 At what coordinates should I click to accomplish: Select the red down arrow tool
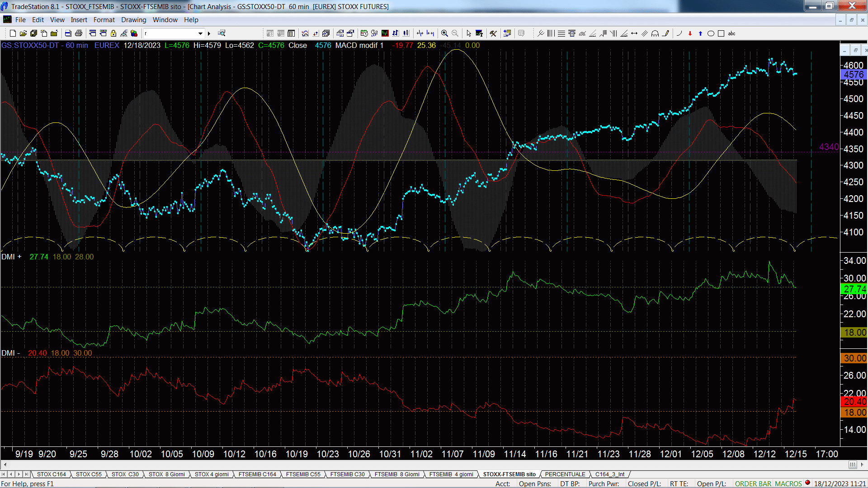(690, 33)
